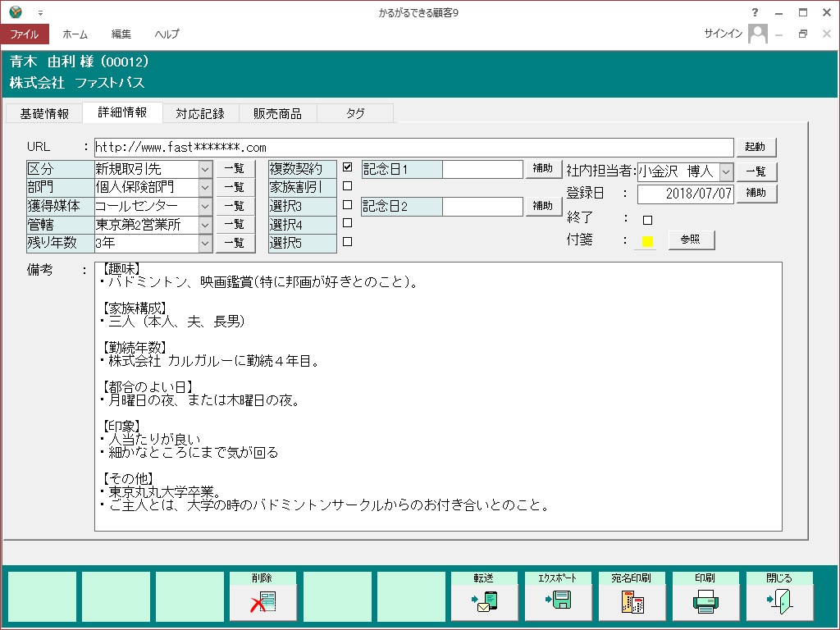This screenshot has width=840, height=630.
Task: Open the 管轄 dropdown arrow
Action: coord(205,225)
